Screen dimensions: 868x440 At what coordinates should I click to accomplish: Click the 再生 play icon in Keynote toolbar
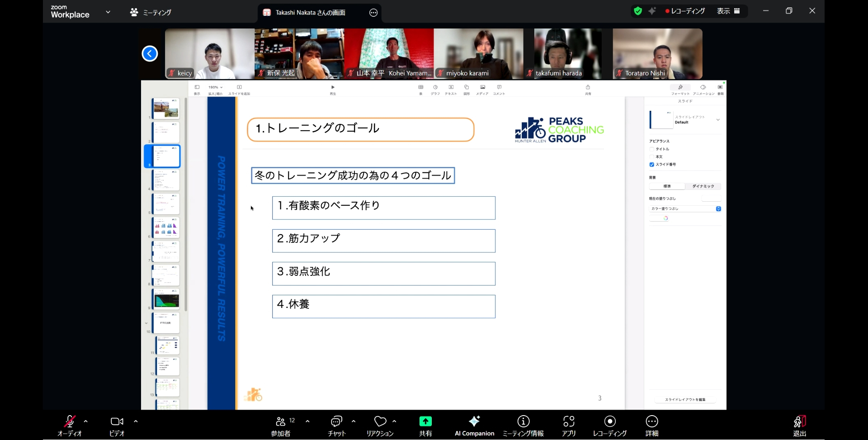pyautogui.click(x=333, y=87)
